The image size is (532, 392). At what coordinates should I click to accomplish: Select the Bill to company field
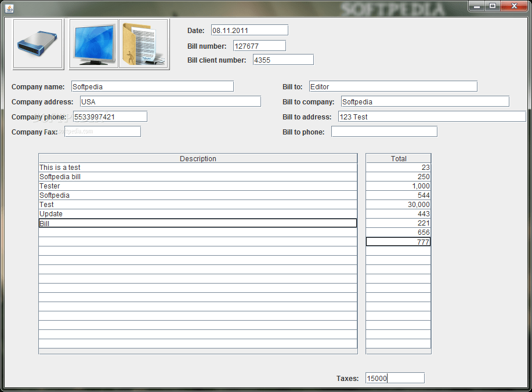(x=425, y=101)
